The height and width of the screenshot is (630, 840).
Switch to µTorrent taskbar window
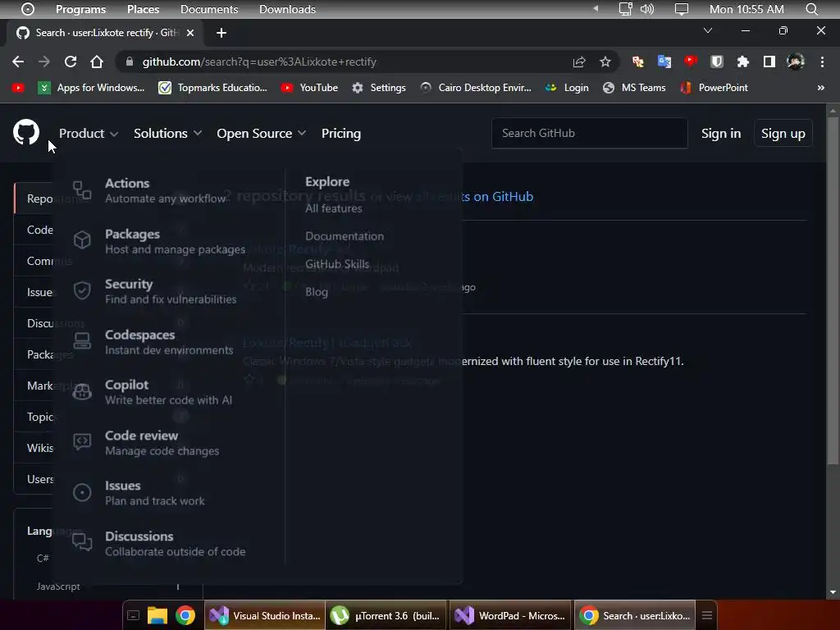(386, 615)
